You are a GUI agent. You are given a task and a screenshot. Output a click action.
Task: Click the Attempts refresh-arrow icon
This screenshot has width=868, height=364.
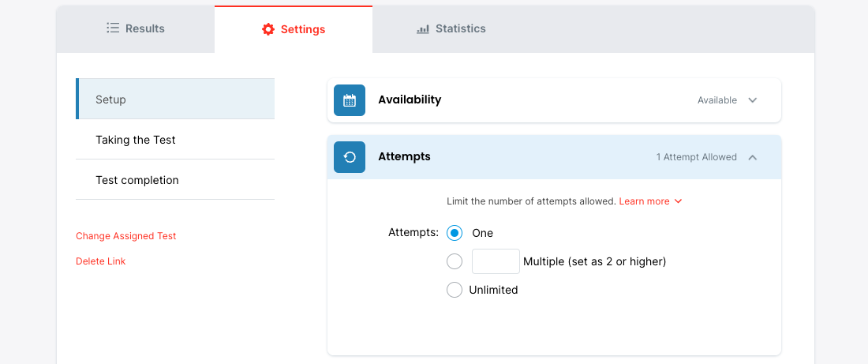point(350,157)
